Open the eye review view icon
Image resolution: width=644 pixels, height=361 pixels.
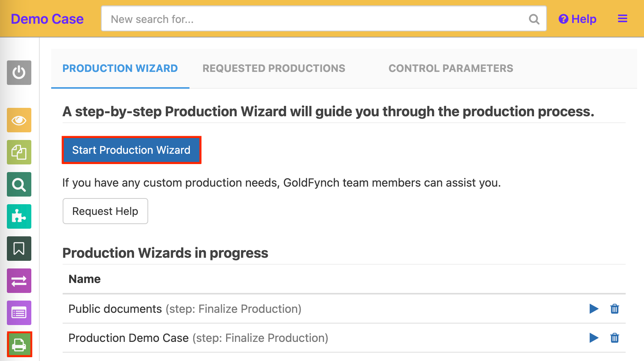point(19,120)
